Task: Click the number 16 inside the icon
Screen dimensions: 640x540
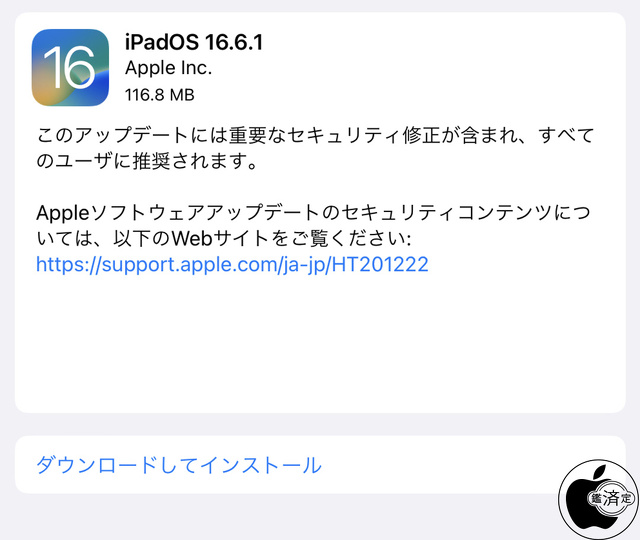Action: [x=69, y=67]
